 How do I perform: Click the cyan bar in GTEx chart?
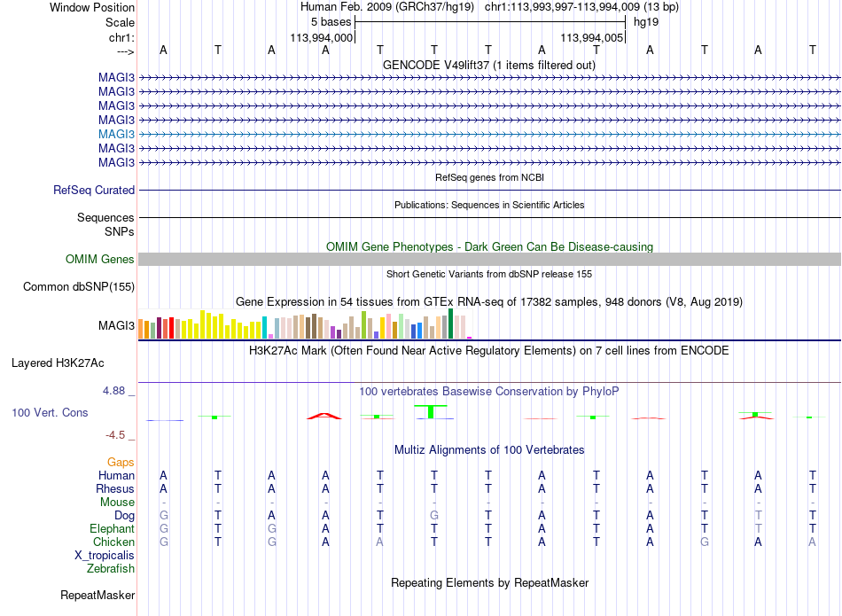point(264,327)
